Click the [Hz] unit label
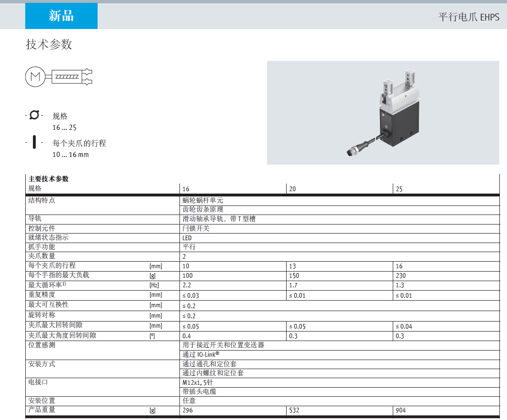The height and width of the screenshot is (420, 507). pos(154,285)
